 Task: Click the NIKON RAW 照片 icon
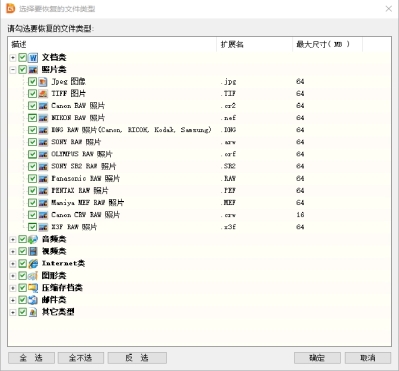click(43, 118)
